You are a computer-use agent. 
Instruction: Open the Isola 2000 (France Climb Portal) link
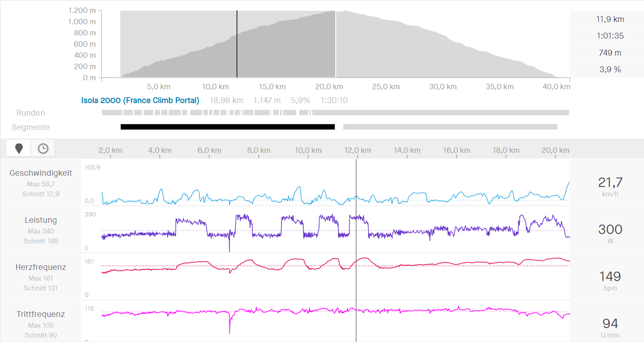coord(140,100)
